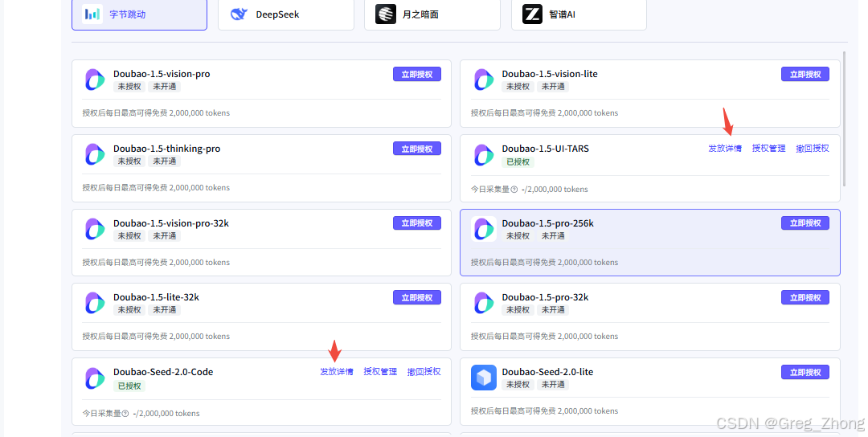Click the Doubao-1.5-pro-256k model icon
The width and height of the screenshot is (868, 437).
point(483,229)
